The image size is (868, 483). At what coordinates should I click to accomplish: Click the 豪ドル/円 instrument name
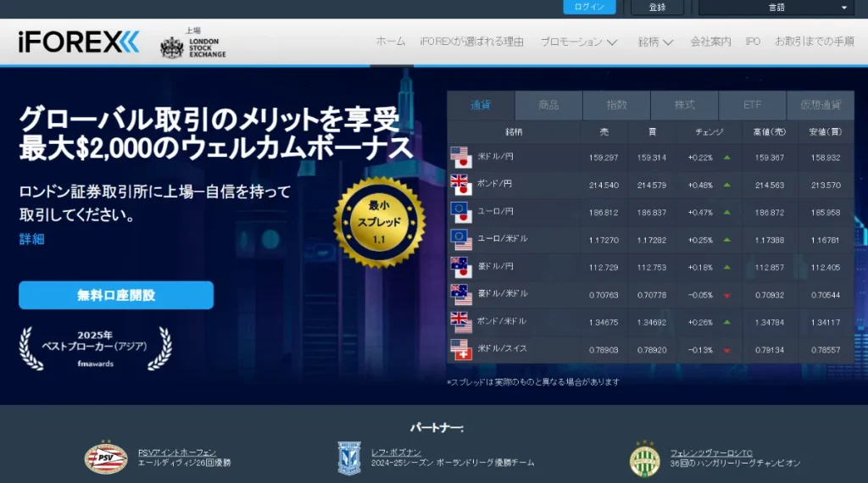[495, 266]
